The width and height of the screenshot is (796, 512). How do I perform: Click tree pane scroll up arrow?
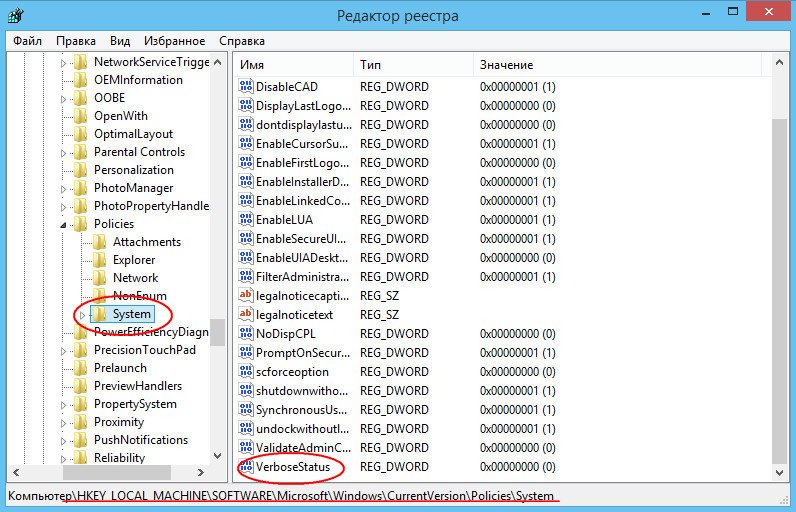pyautogui.click(x=217, y=62)
